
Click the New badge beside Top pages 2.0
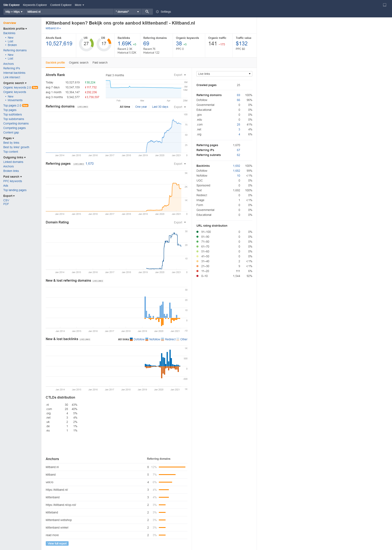point(25,106)
